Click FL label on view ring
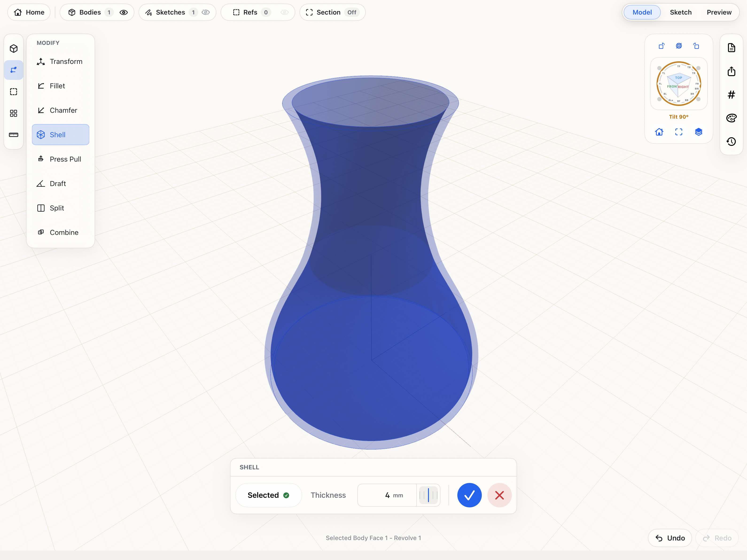747x560 pixels. pos(660,84)
